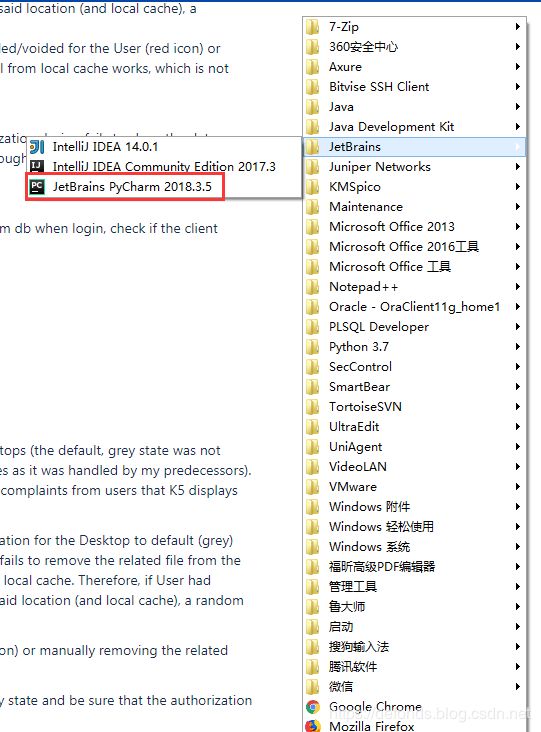Open the Axure folder entry
This screenshot has height=732, width=541.
[x=415, y=67]
